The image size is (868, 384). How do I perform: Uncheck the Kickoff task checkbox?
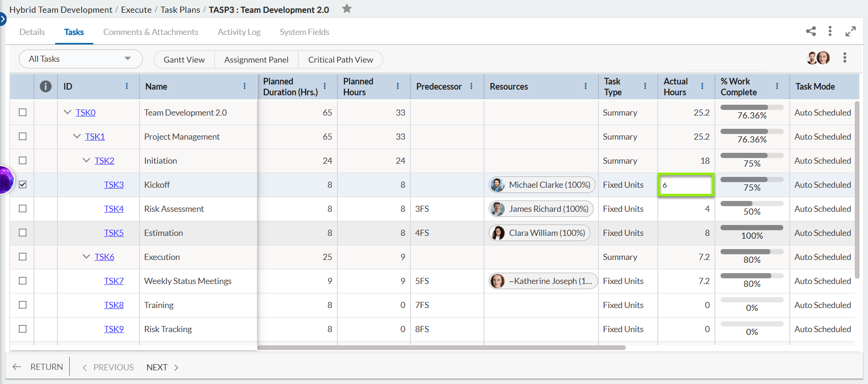[x=23, y=184]
